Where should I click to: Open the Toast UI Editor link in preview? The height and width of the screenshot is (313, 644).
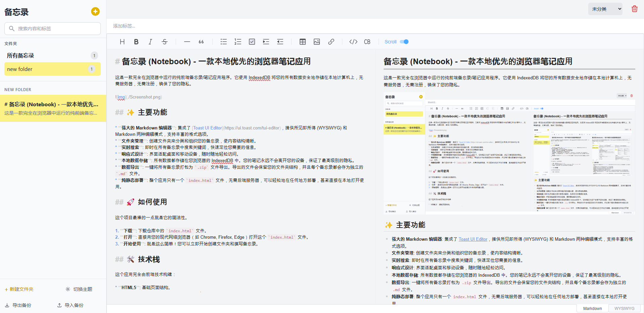pyautogui.click(x=473, y=239)
